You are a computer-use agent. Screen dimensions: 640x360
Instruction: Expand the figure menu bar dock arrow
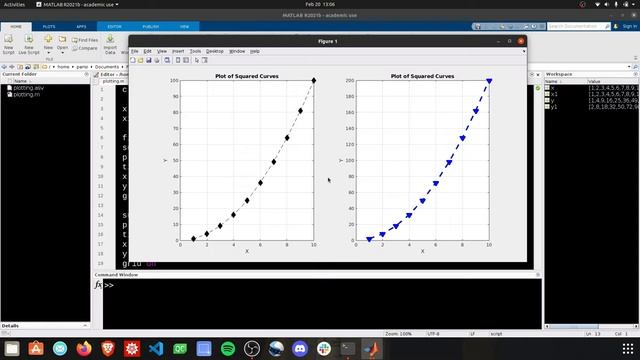pyautogui.click(x=524, y=51)
